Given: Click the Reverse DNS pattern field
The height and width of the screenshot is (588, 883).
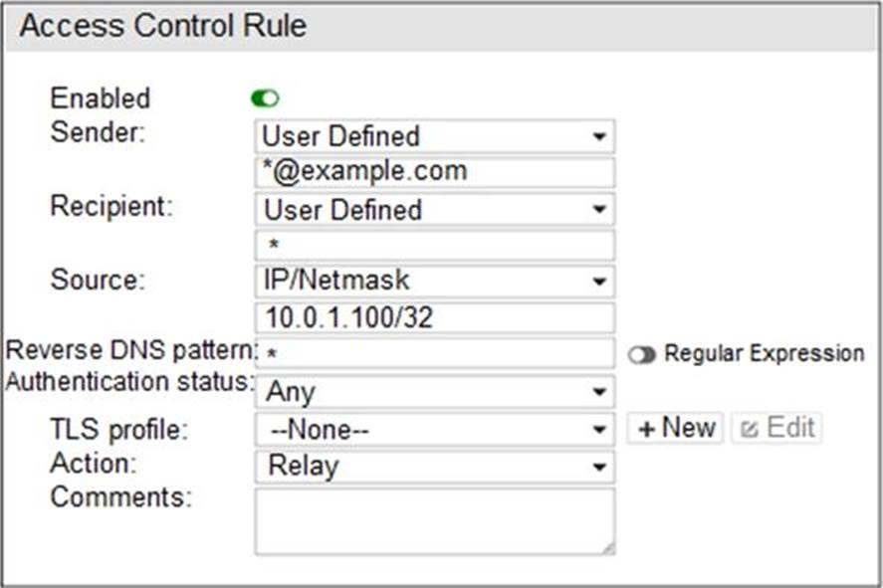Looking at the screenshot, I should pos(434,353).
